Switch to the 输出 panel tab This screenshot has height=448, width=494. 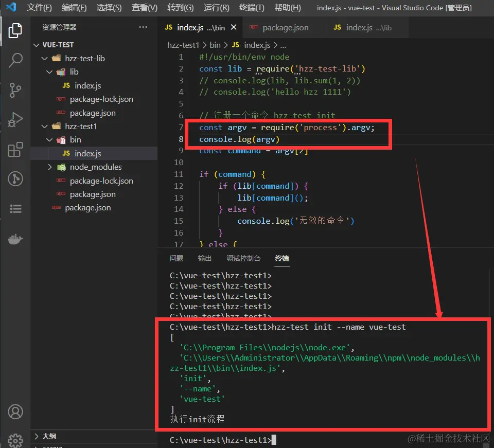[x=205, y=258]
